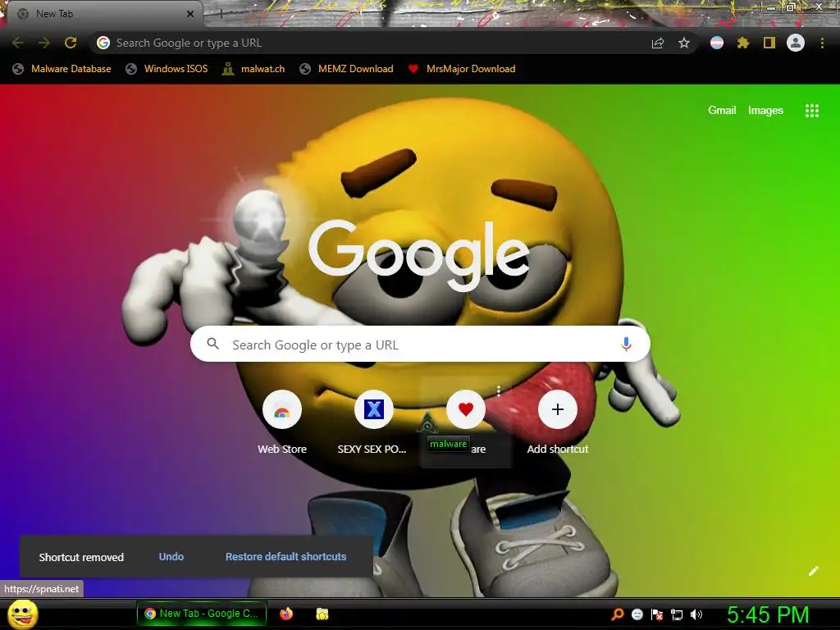Click the Customize this page pencil icon
Viewport: 840px width, 630px height.
pyautogui.click(x=813, y=571)
